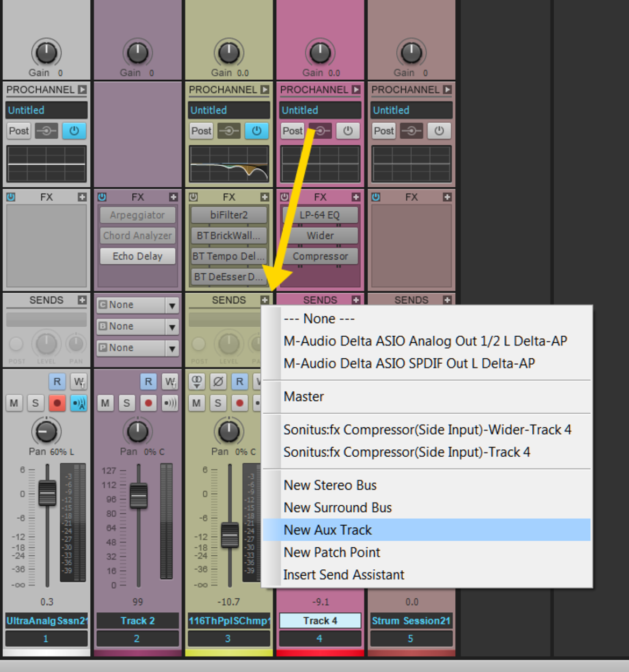The image size is (629, 672).
Task: Click the volume fader on track 1
Action: 47,493
